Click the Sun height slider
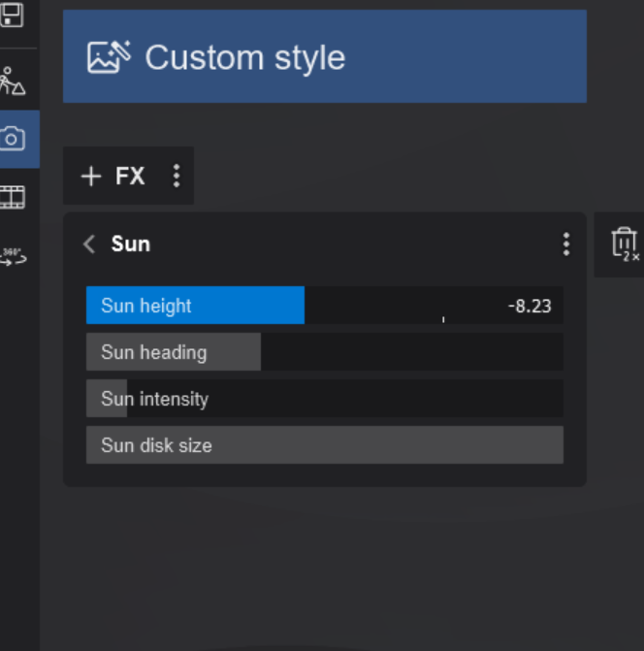 pos(324,306)
